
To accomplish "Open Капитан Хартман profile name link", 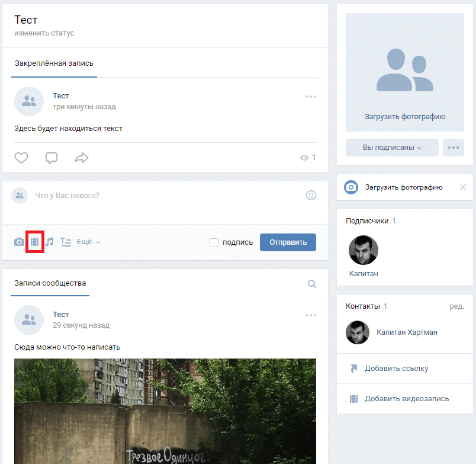I will (407, 332).
